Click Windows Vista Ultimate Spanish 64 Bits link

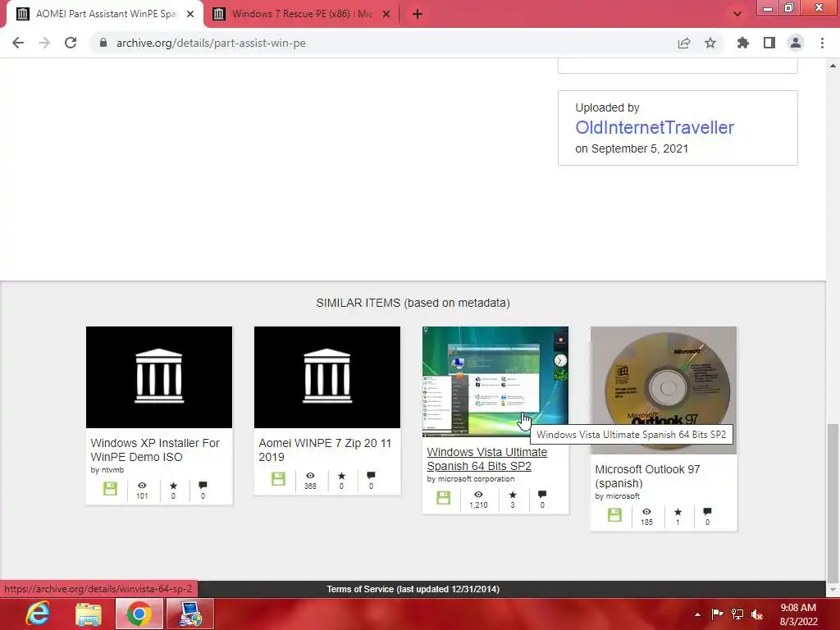tap(487, 459)
